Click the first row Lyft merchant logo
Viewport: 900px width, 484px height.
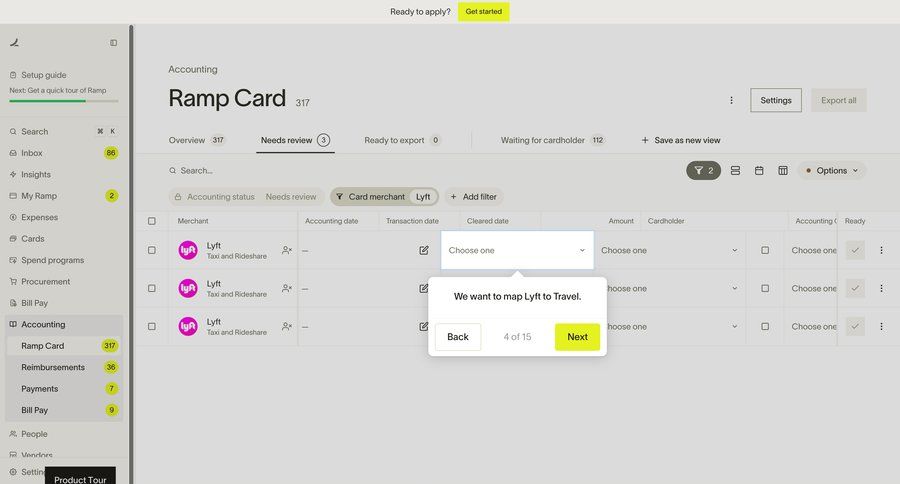point(188,250)
